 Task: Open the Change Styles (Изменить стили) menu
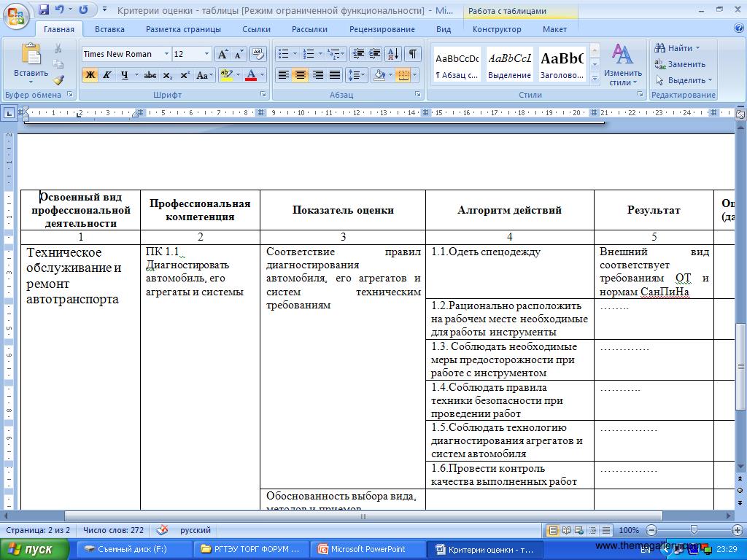click(622, 65)
